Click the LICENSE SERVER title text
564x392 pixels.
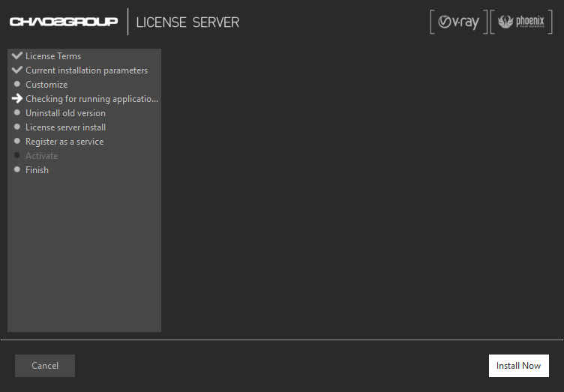pos(187,22)
